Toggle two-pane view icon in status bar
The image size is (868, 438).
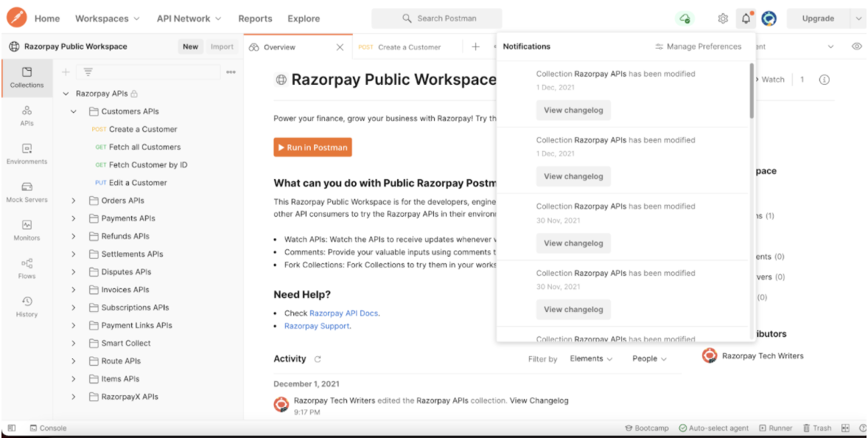[x=845, y=428]
